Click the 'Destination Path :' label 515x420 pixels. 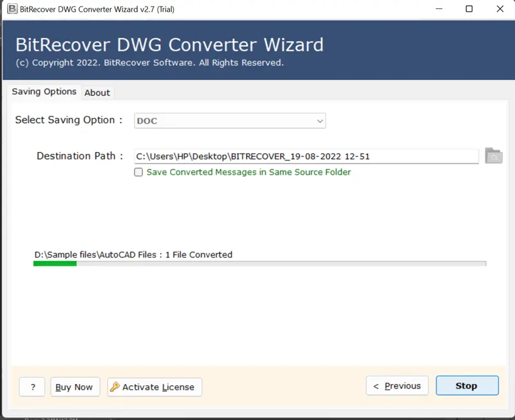(x=80, y=156)
